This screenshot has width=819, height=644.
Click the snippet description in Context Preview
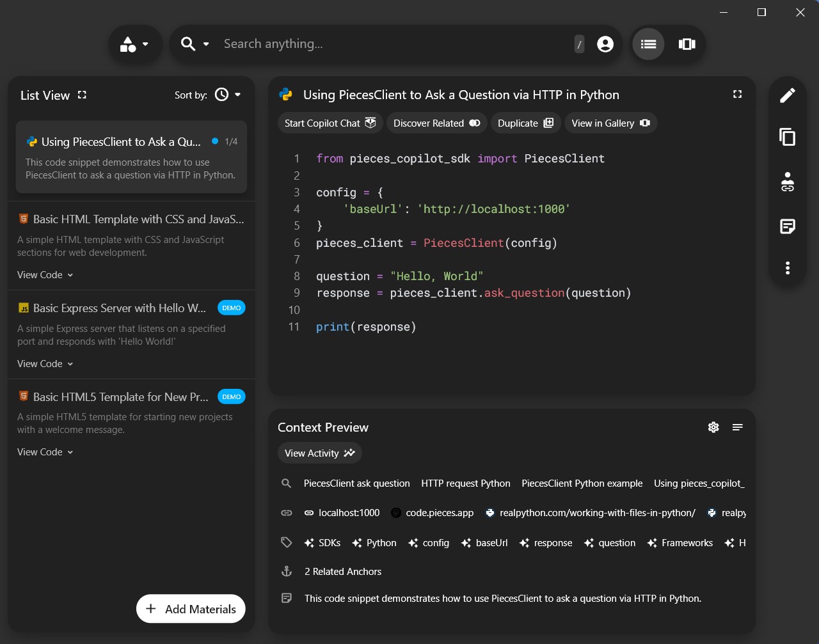[503, 599]
